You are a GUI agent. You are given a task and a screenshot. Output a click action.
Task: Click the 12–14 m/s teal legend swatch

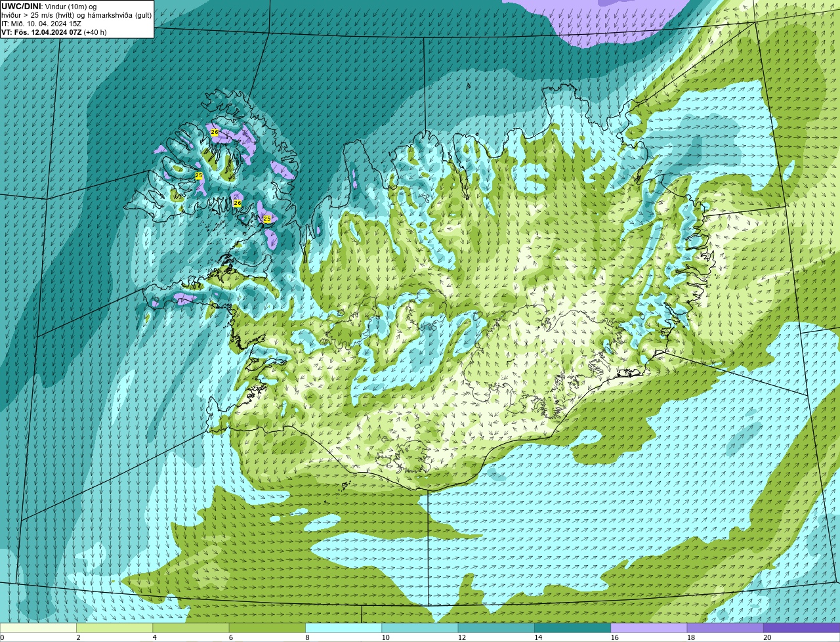coord(496,628)
